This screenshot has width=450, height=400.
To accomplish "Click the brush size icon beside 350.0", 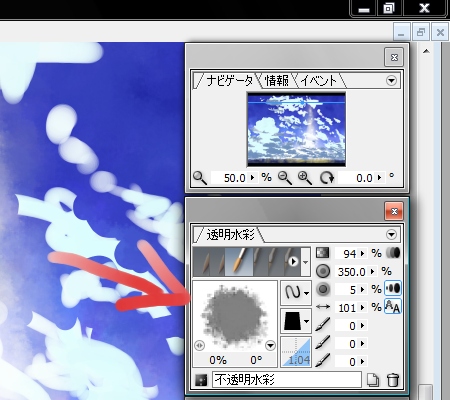I will pos(322,271).
